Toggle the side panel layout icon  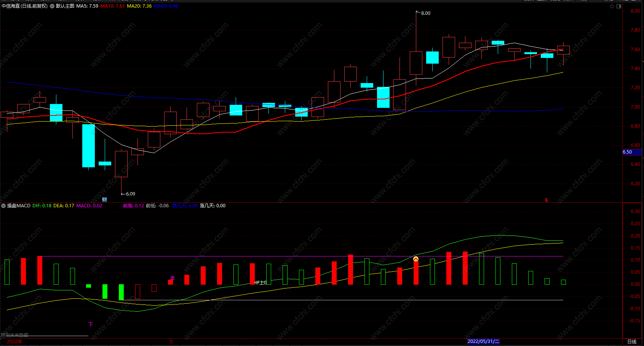point(619,6)
